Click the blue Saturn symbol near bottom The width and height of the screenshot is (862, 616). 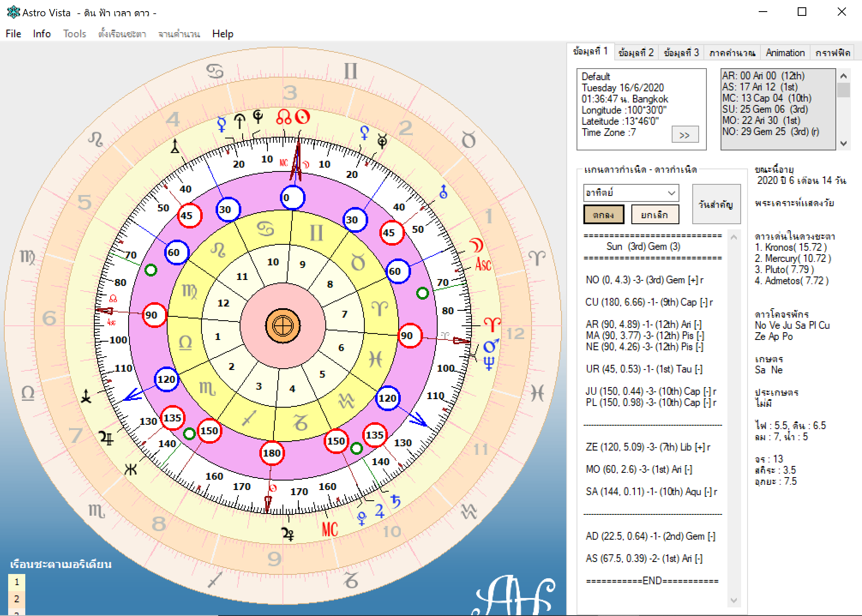tap(396, 501)
